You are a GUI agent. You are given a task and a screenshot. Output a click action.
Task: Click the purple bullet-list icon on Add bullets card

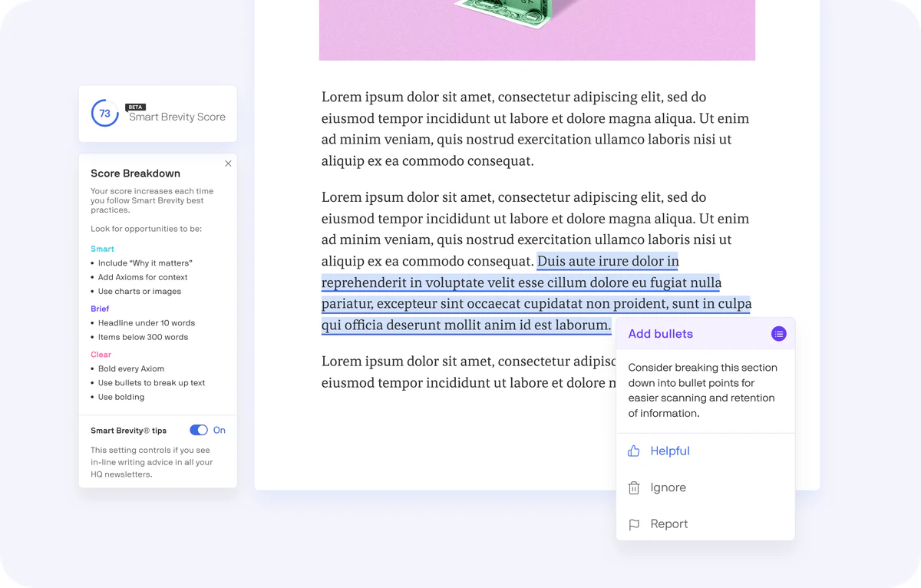point(778,334)
